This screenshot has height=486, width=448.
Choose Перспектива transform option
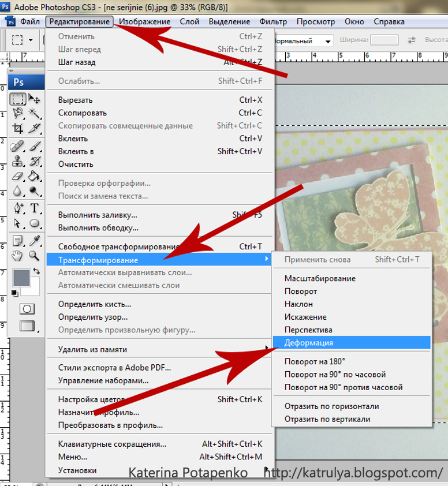[352, 330]
